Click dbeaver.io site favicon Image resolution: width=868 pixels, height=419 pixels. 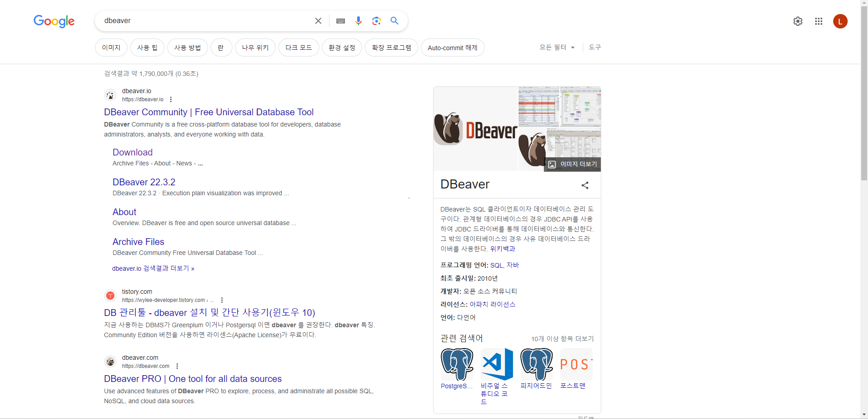pyautogui.click(x=110, y=95)
